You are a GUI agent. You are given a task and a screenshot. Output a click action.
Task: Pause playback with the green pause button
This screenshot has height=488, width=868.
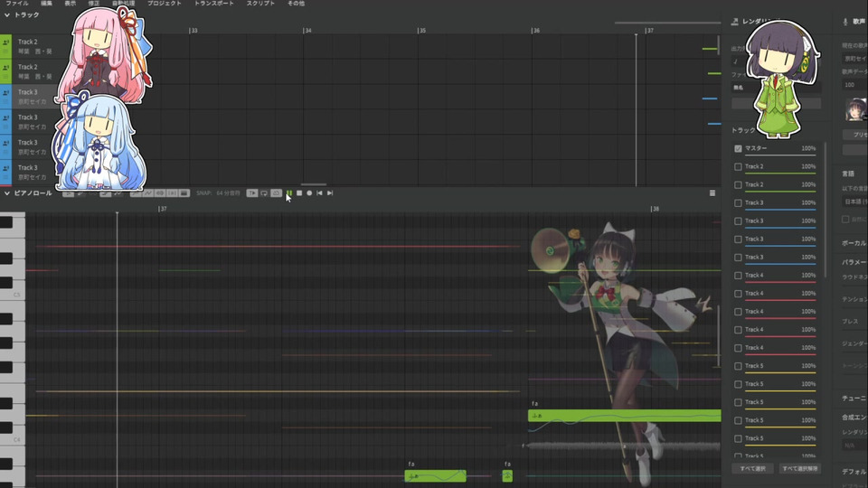289,193
